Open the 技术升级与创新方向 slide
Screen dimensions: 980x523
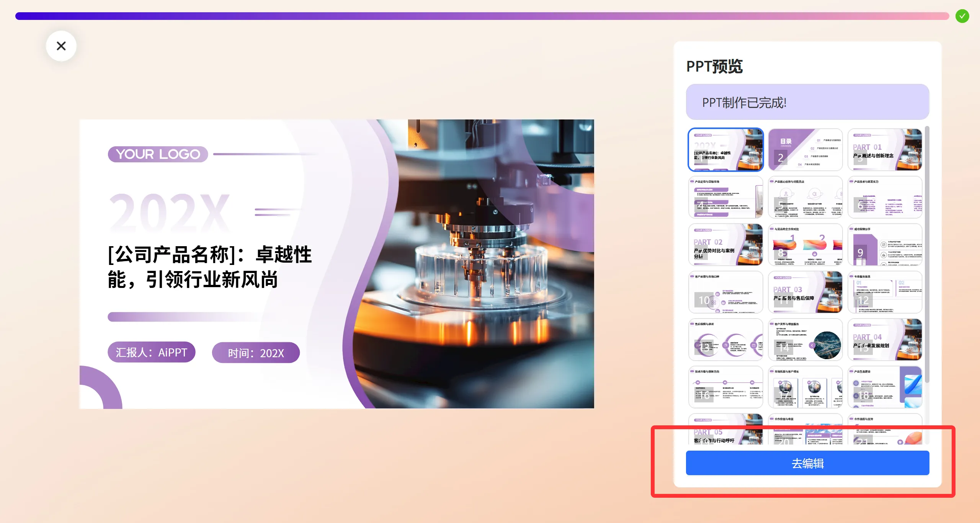coord(726,387)
